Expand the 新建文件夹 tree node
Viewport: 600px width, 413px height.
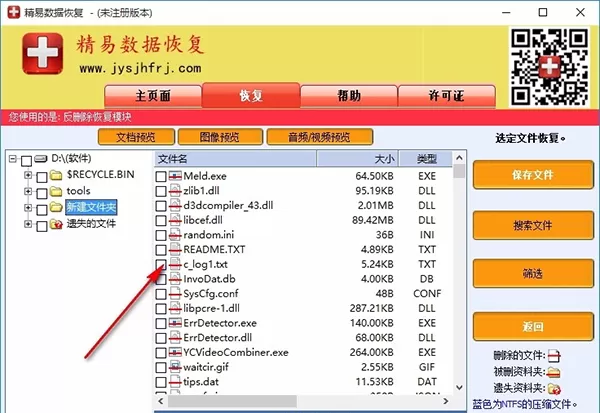[x=28, y=207]
